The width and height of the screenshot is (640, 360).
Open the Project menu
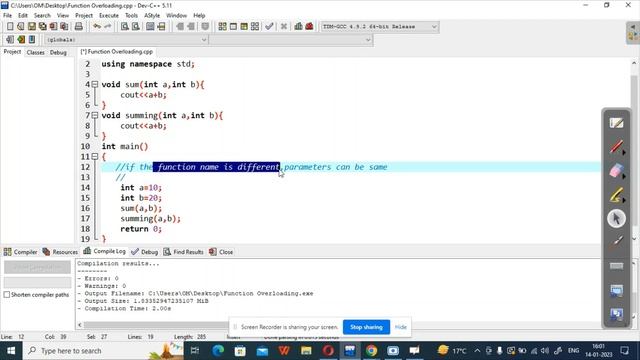point(84,16)
